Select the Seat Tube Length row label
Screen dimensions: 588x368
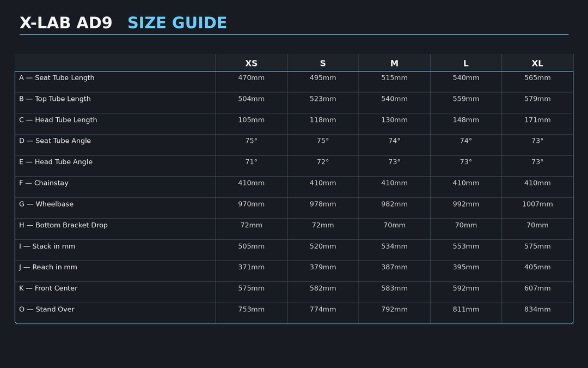point(57,78)
